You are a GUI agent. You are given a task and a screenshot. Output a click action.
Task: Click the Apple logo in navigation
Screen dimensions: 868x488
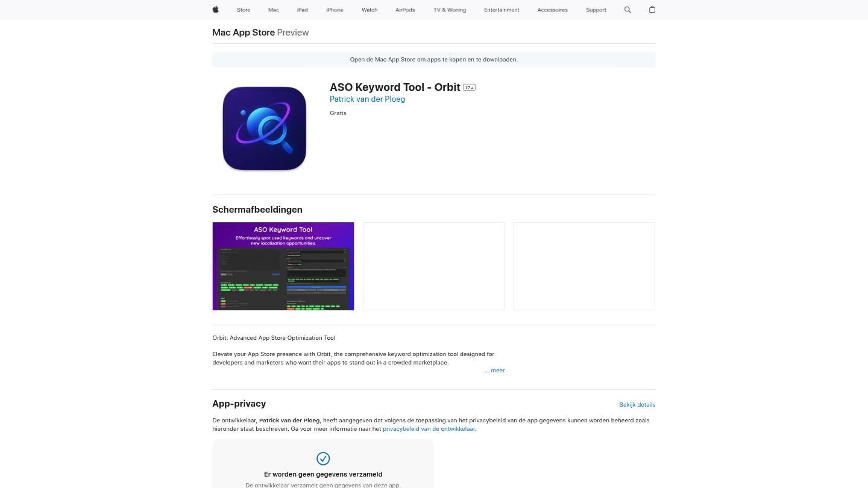tap(215, 10)
